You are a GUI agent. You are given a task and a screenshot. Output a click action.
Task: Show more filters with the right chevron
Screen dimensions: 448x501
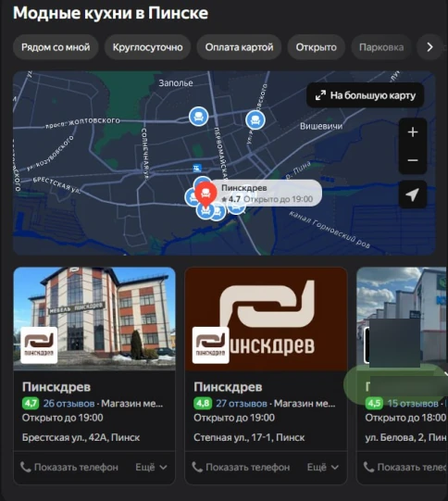pyautogui.click(x=429, y=47)
